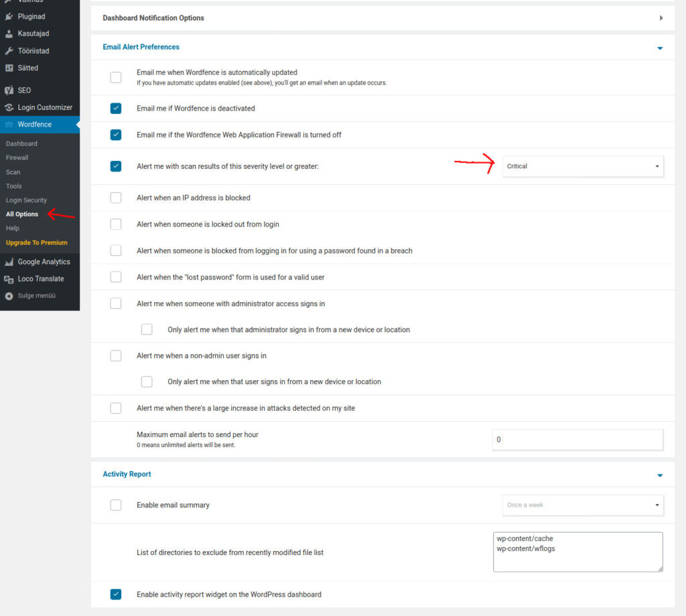Check only alert user new device or location
The height and width of the screenshot is (616, 686).
tap(147, 382)
